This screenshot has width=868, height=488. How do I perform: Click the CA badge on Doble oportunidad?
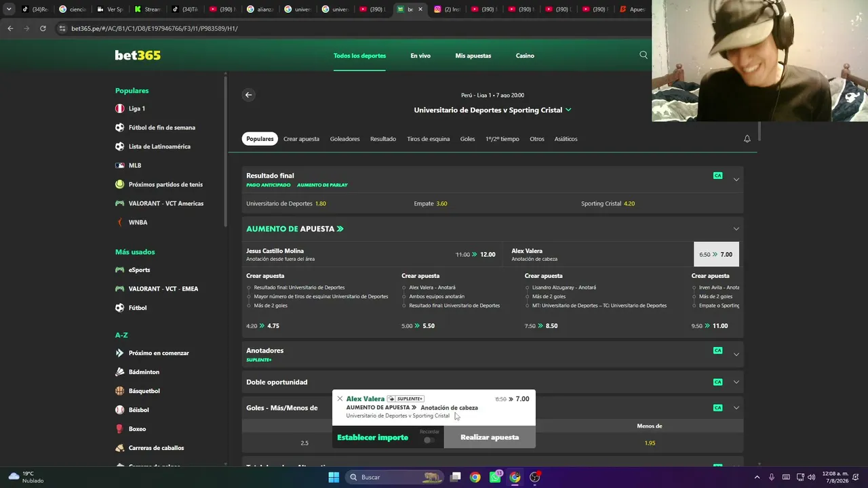click(717, 382)
